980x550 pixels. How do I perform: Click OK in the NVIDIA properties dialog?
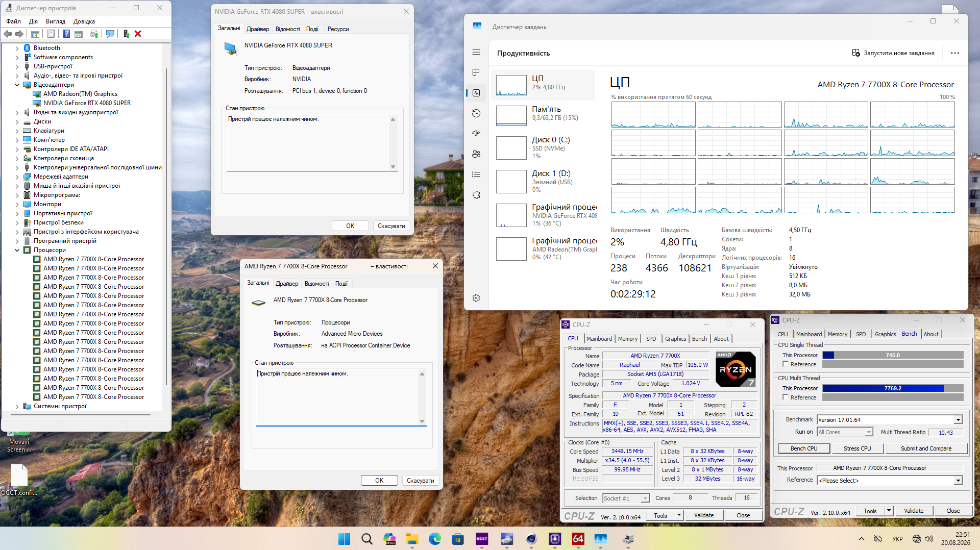[x=350, y=226]
